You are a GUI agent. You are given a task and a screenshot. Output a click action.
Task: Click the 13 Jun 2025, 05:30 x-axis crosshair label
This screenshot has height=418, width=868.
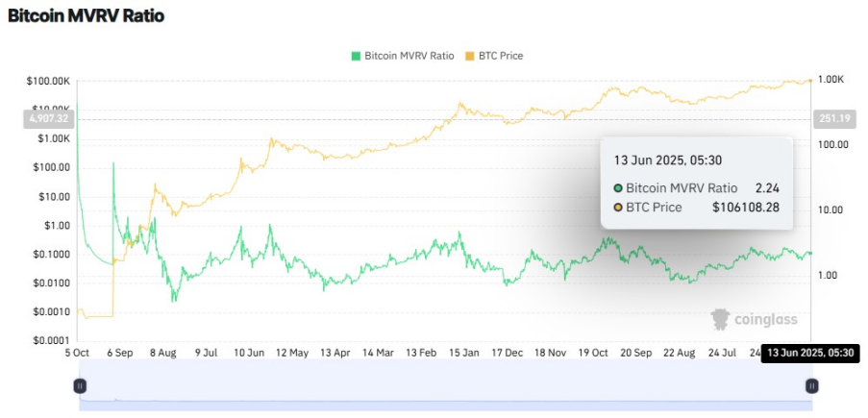click(810, 354)
